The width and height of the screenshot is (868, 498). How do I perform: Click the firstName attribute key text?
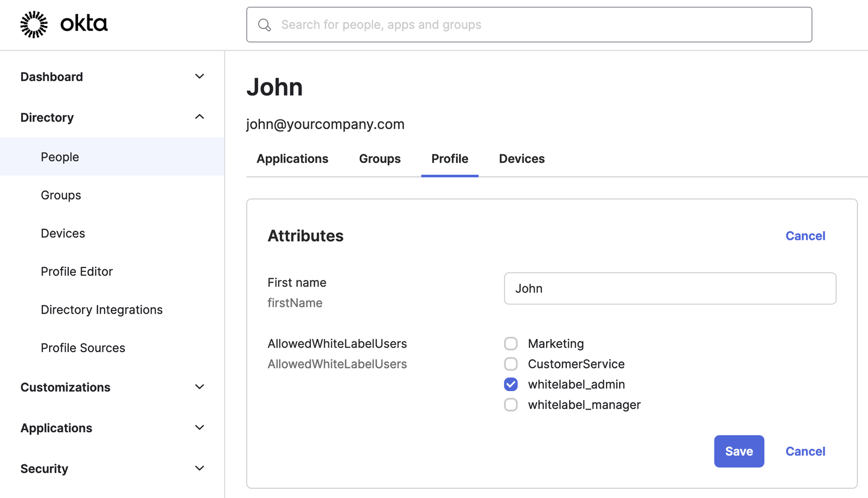(295, 303)
